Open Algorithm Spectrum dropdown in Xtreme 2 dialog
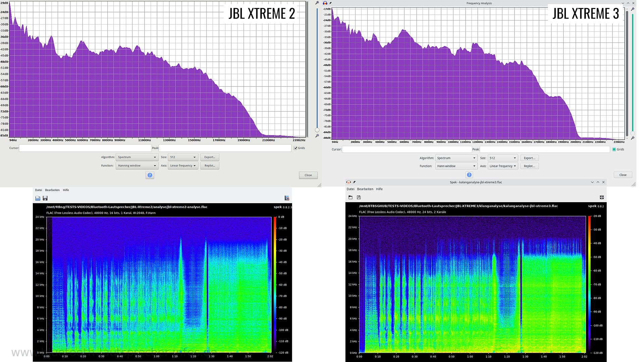 [137, 157]
